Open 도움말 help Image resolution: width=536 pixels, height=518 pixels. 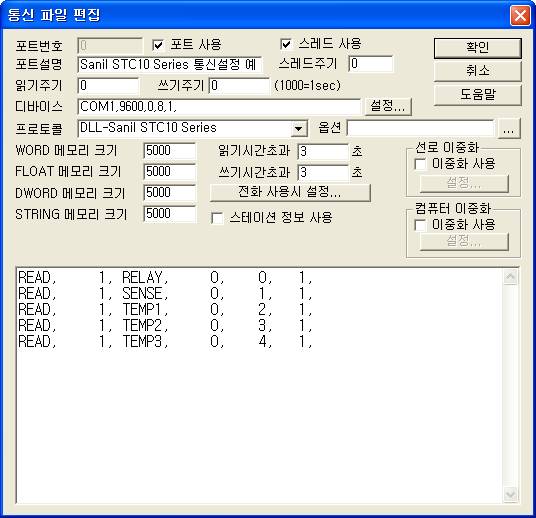pyautogui.click(x=478, y=95)
